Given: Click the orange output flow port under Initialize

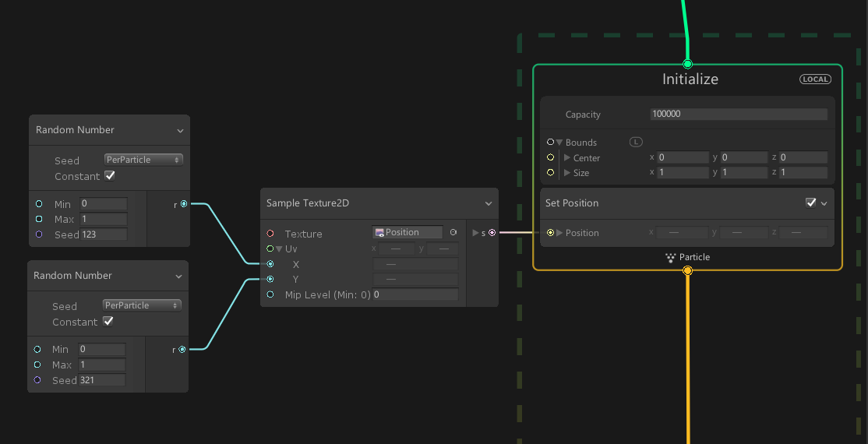Looking at the screenshot, I should 687,271.
